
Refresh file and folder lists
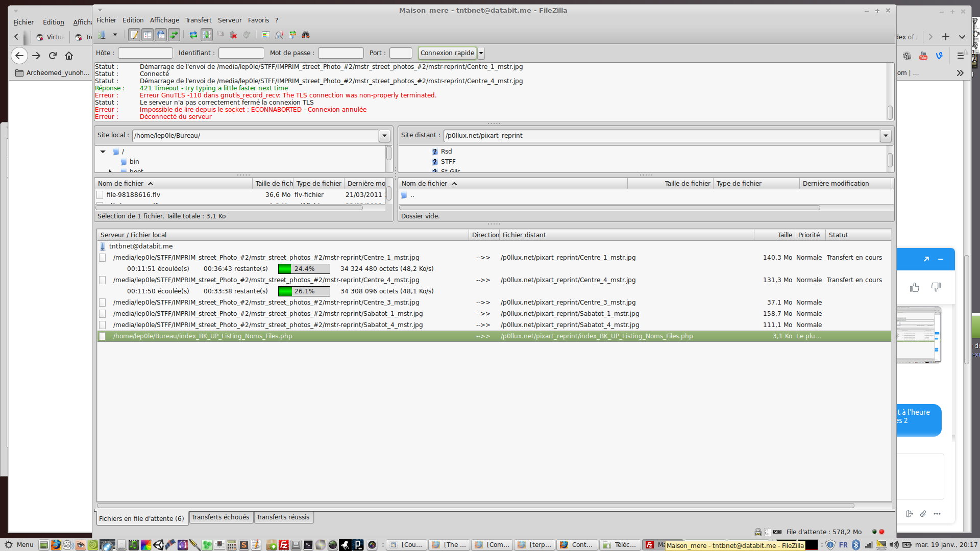point(193,35)
